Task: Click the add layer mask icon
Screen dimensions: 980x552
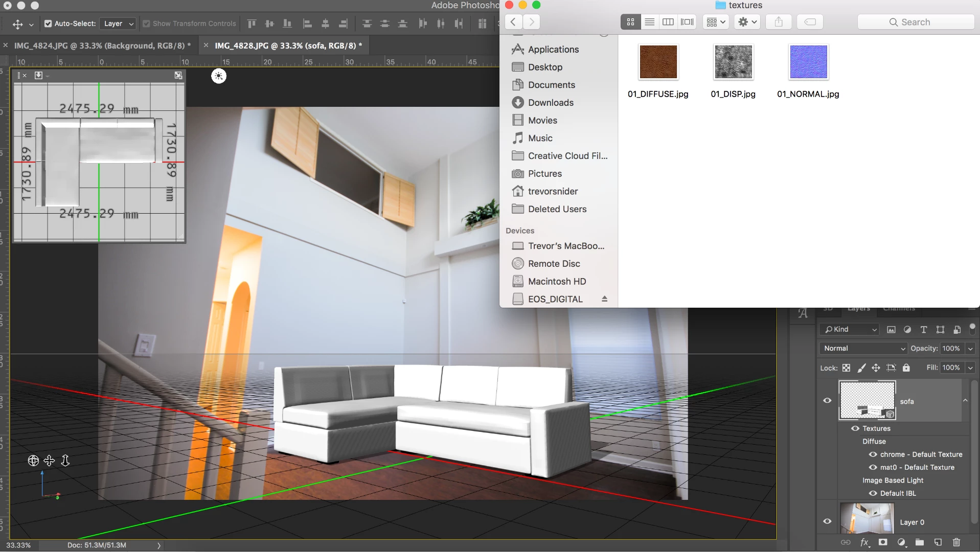Action: (x=883, y=542)
